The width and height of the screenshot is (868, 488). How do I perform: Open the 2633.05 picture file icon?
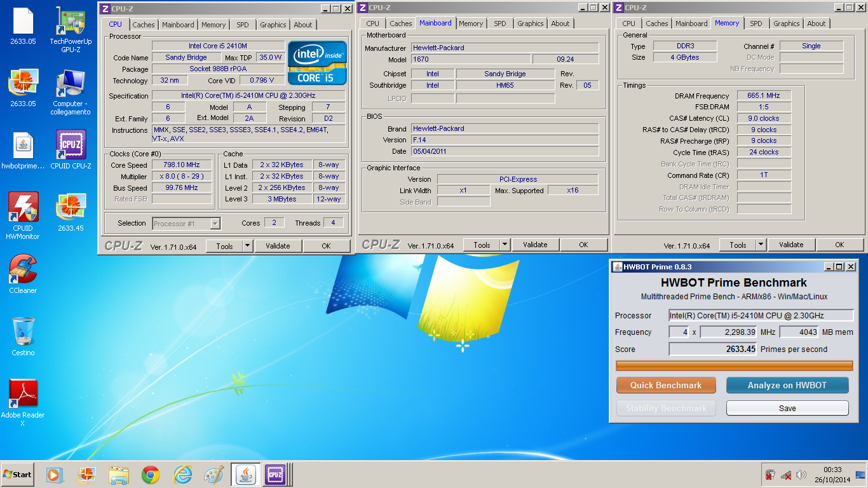pyautogui.click(x=23, y=88)
